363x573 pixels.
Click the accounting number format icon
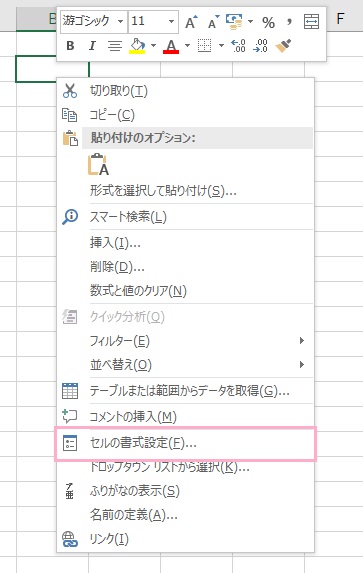coord(234,22)
